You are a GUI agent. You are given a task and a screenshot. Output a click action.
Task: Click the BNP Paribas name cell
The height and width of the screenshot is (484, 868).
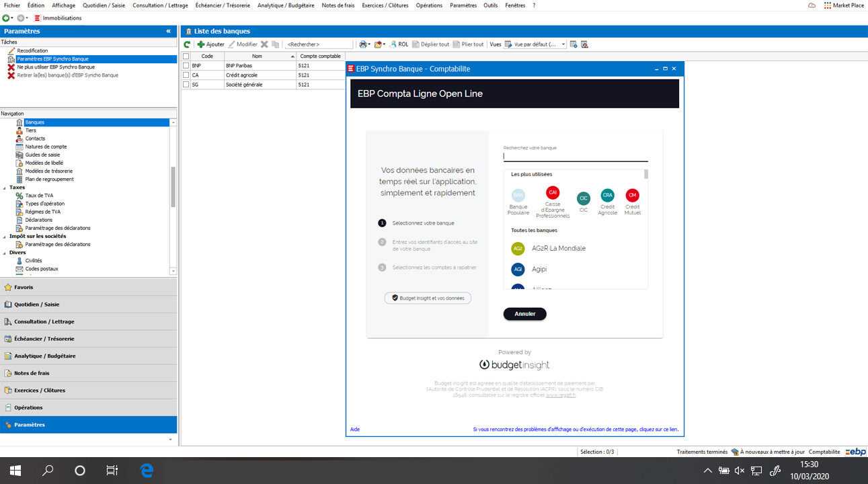(260, 66)
